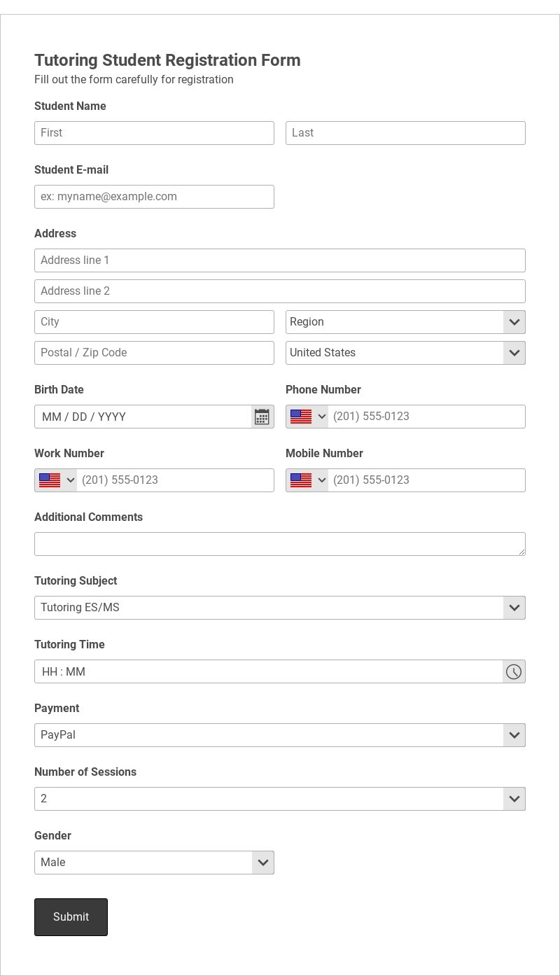
Task: Click the Postal / Zip Code field
Action: click(154, 353)
